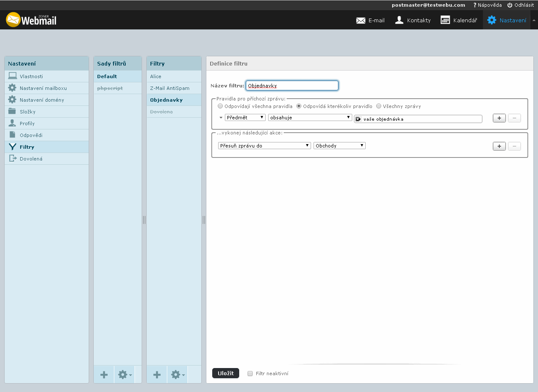Add a new filter set with plus icon
538x392 pixels.
104,375
